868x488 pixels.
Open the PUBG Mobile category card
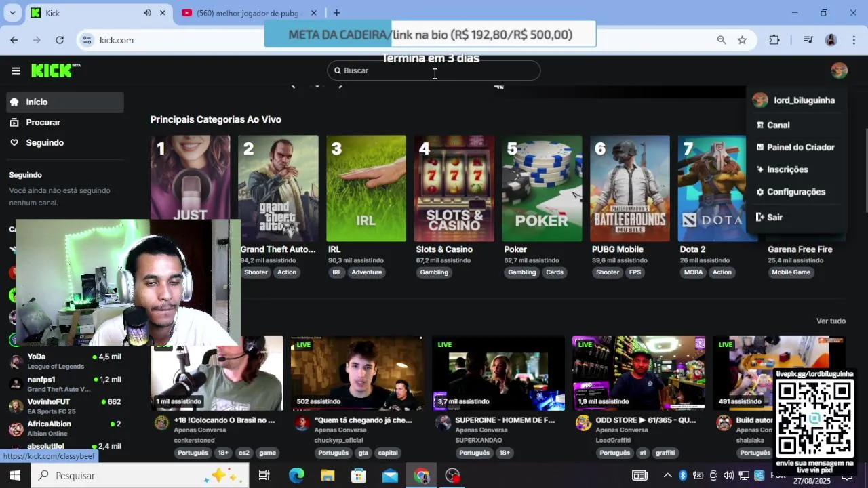(630, 188)
